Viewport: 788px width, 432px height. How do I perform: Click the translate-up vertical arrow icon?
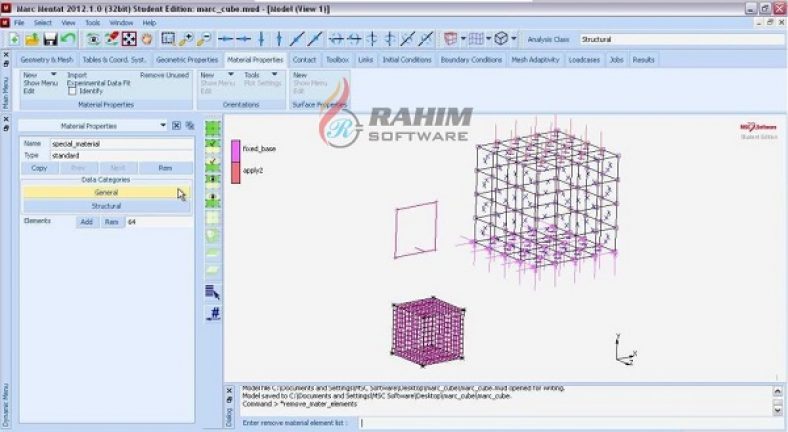(279, 39)
